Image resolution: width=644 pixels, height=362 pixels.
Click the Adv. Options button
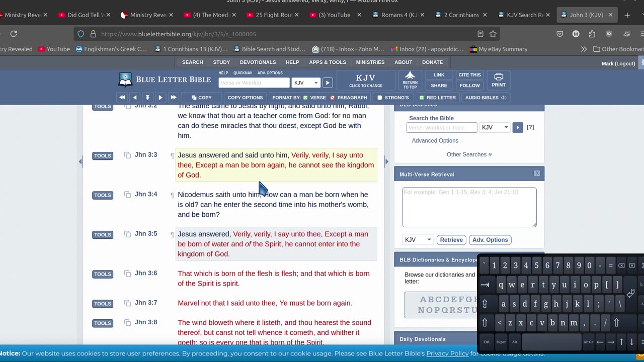[x=490, y=240]
